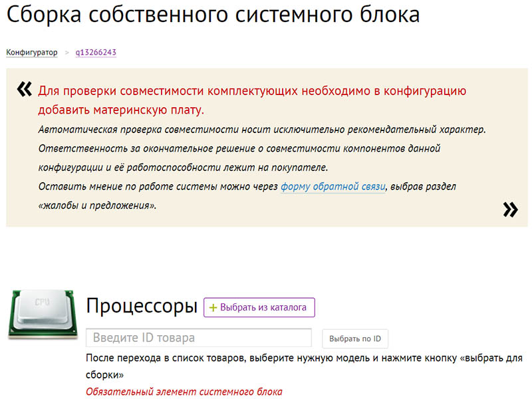
Task: Open the Конфигуратор breadcrumb link
Action: click(31, 53)
